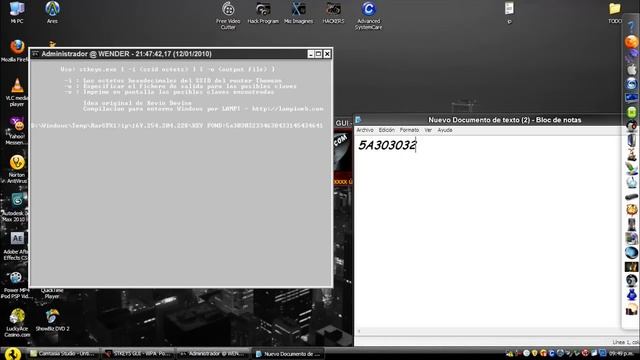Open Norton AntiVirus desktop icon

(x=17, y=169)
